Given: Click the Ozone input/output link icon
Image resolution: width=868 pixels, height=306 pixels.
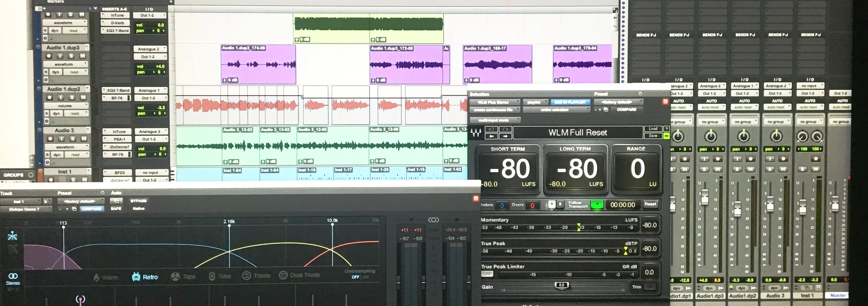Looking at the screenshot, I should [x=433, y=220].
